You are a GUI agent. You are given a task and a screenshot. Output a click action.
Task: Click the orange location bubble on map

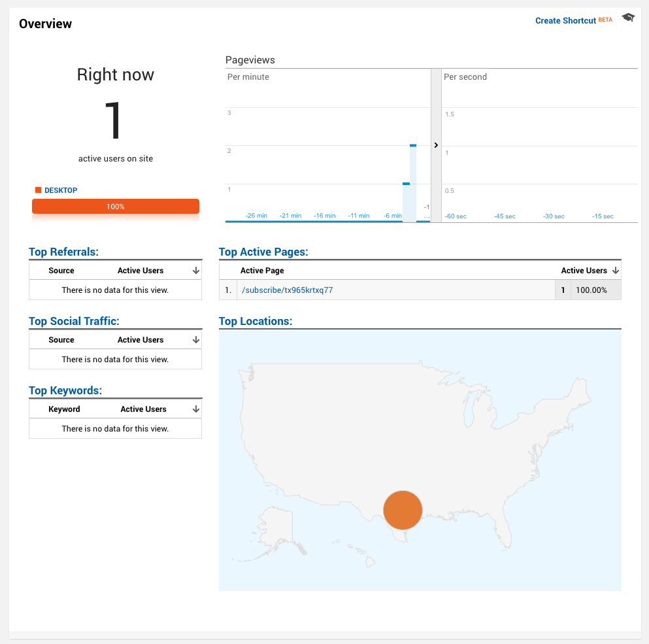tap(403, 510)
